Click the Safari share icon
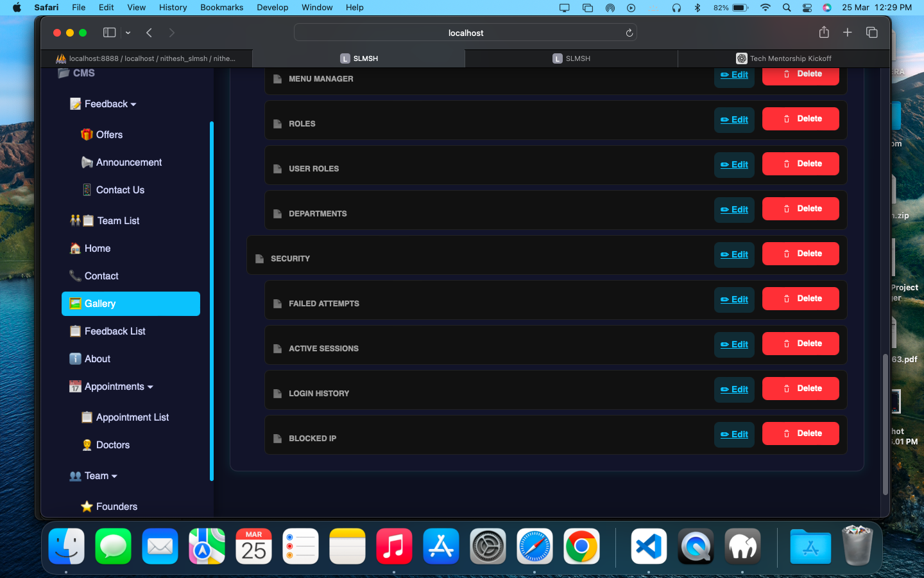The width and height of the screenshot is (924, 578). pos(824,32)
